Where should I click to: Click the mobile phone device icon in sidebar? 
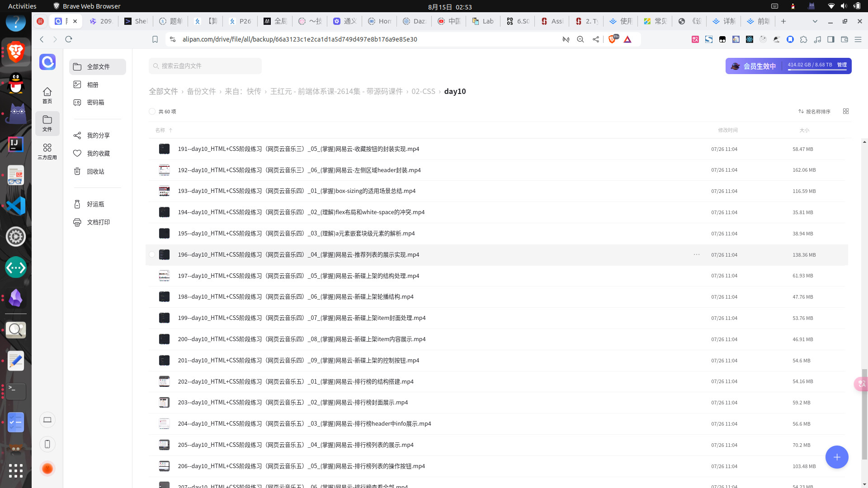(47, 444)
